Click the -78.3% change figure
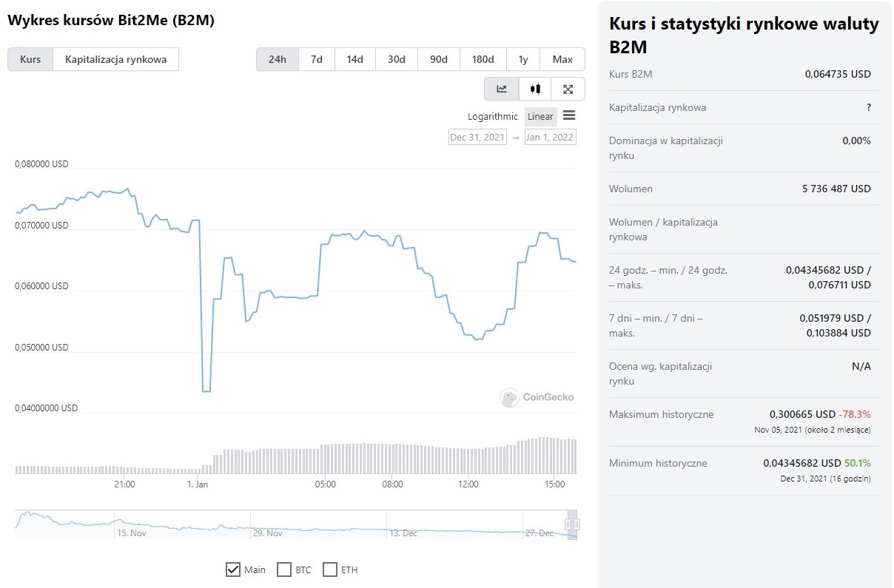Image resolution: width=894 pixels, height=588 pixels. (x=856, y=414)
